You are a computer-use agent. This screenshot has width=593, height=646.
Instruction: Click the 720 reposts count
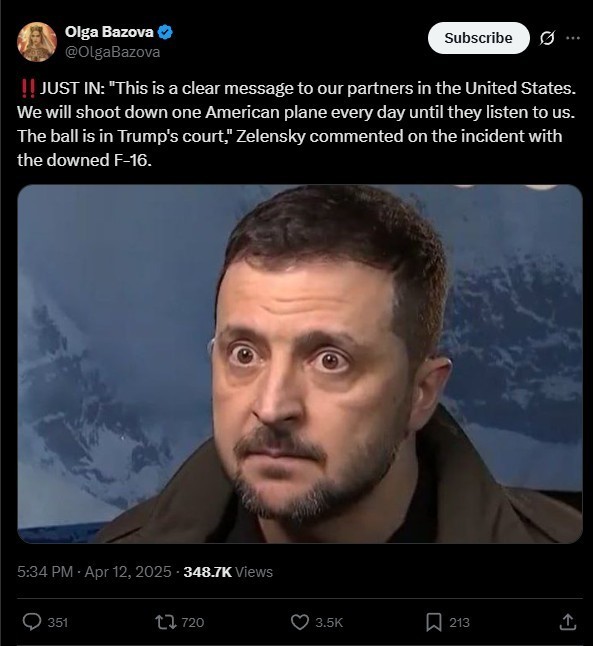tap(192, 622)
